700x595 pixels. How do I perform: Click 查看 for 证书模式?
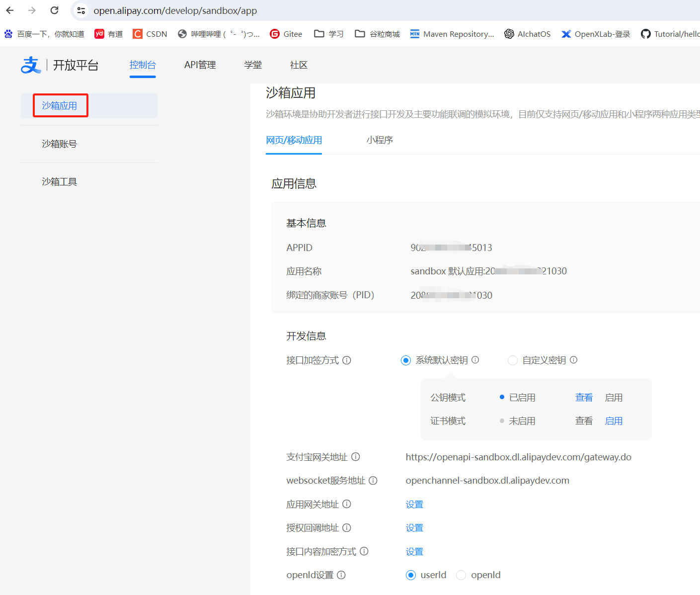[x=584, y=421]
